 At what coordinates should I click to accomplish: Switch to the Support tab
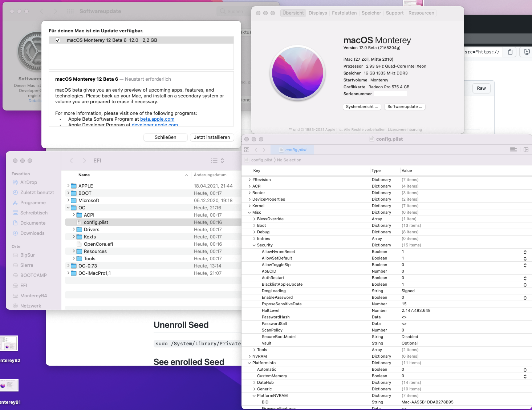[x=395, y=13]
